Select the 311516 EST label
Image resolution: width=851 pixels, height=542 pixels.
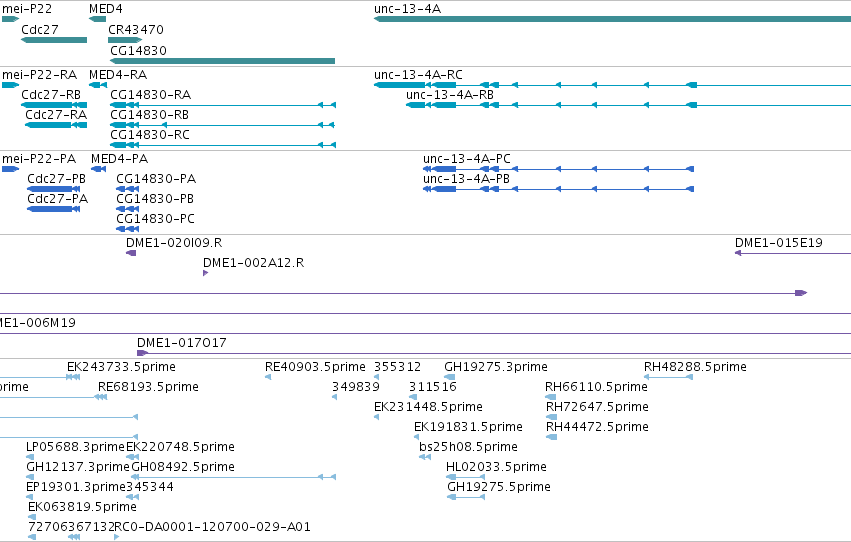click(433, 387)
